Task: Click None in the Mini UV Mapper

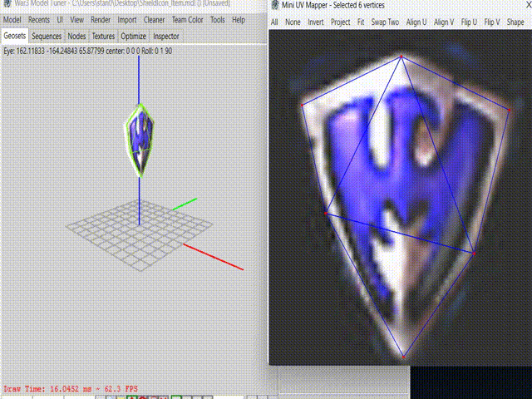Action: [x=293, y=22]
